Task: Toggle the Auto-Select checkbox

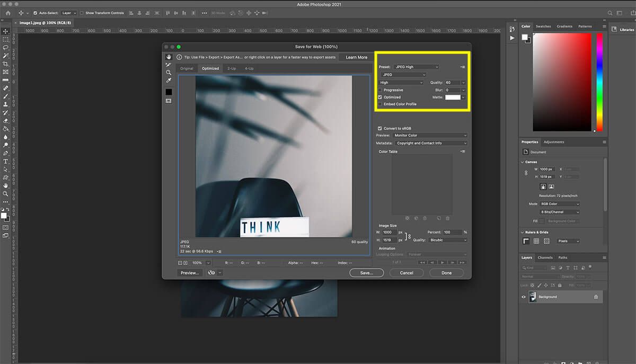Action: [36, 13]
